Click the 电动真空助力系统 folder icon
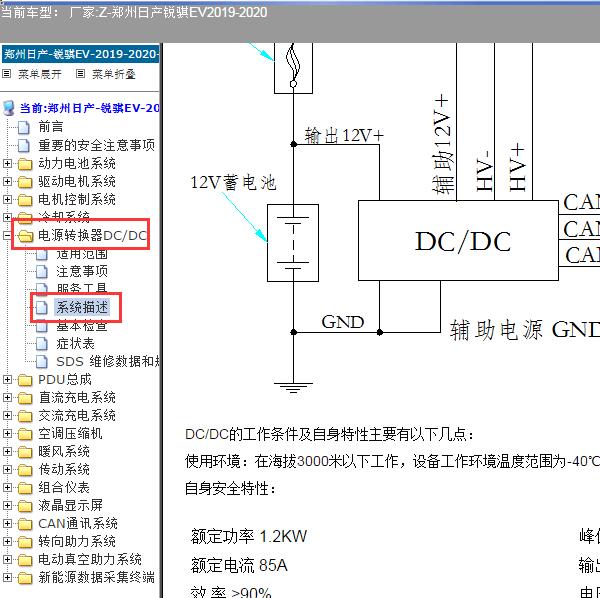Image resolution: width=600 pixels, height=598 pixels. tap(25, 560)
